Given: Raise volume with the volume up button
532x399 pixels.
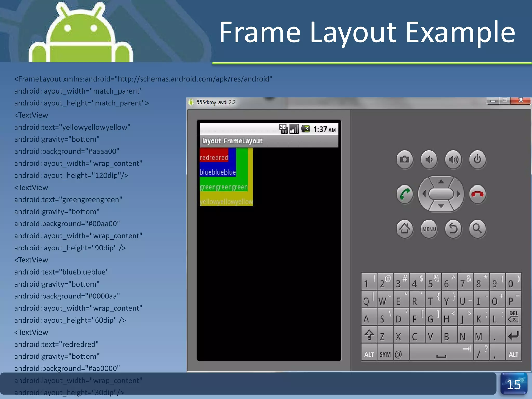Looking at the screenshot, I should (453, 159).
